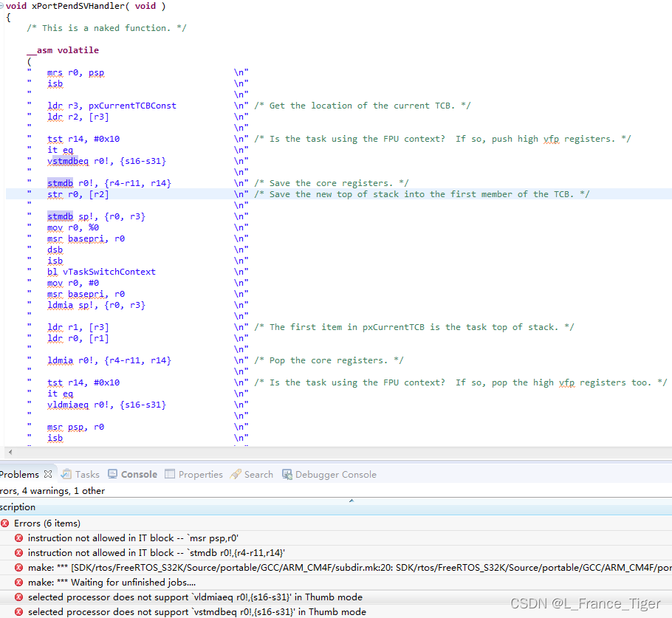Click the Debugger Console tab icon
Viewport: 672px width, 618px height.
[287, 474]
